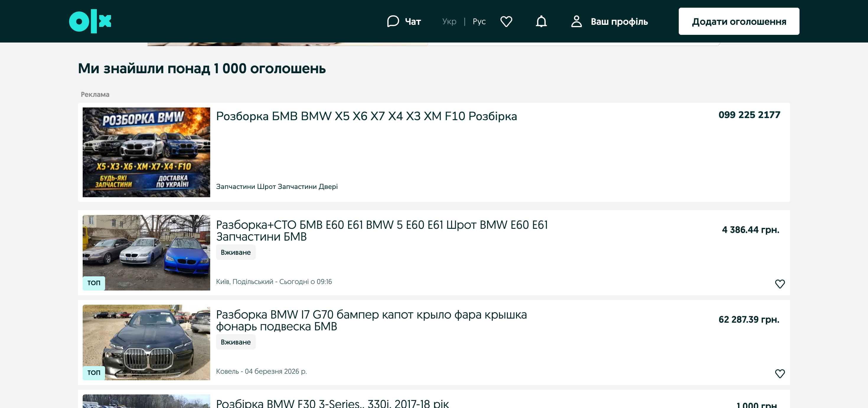Click the Додати оголошення button
The width and height of the screenshot is (868, 408).
[x=739, y=21]
